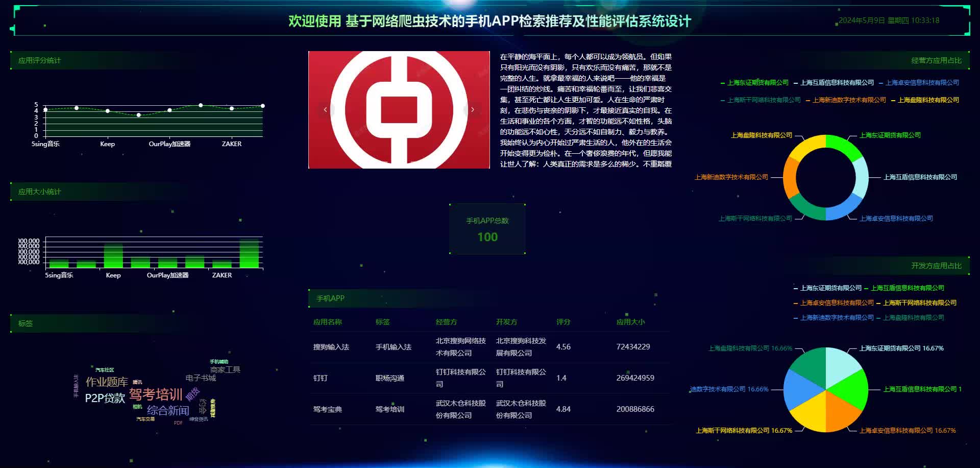Click the OurPlay加速器 label in the rating chart
The height and width of the screenshot is (468, 980).
(x=169, y=144)
